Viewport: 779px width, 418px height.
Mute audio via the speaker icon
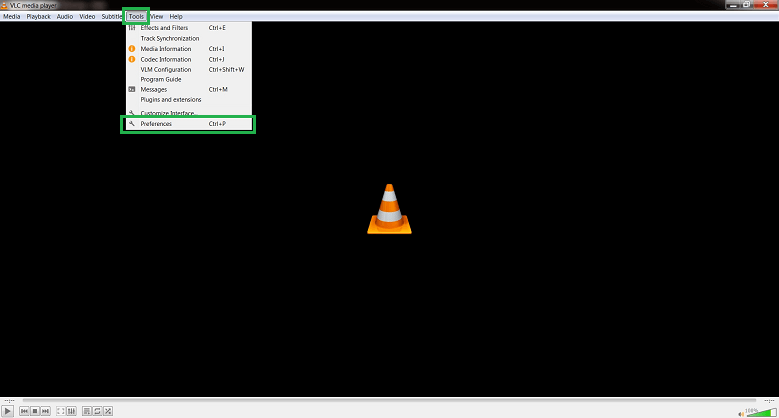tap(741, 414)
